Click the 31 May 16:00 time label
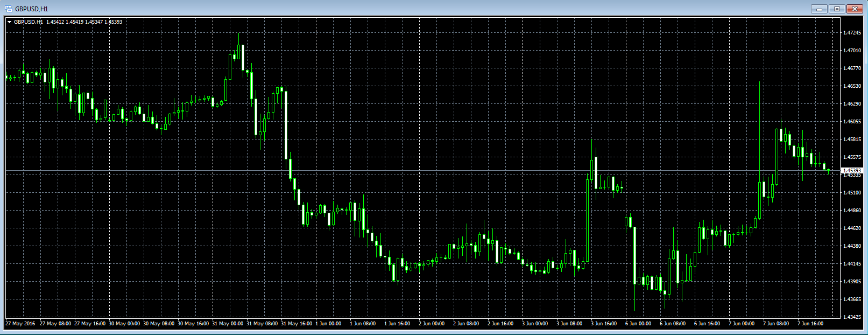The width and height of the screenshot is (868, 335). (297, 324)
